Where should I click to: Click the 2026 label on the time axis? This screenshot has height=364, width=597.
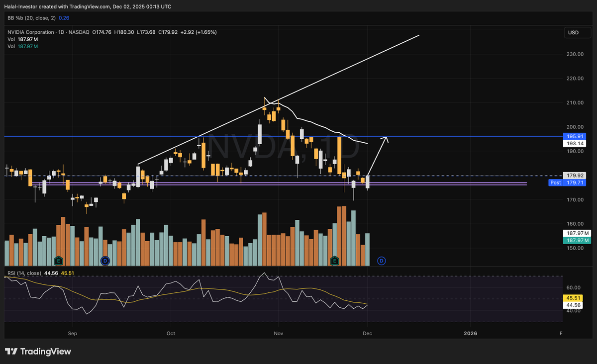pyautogui.click(x=470, y=333)
